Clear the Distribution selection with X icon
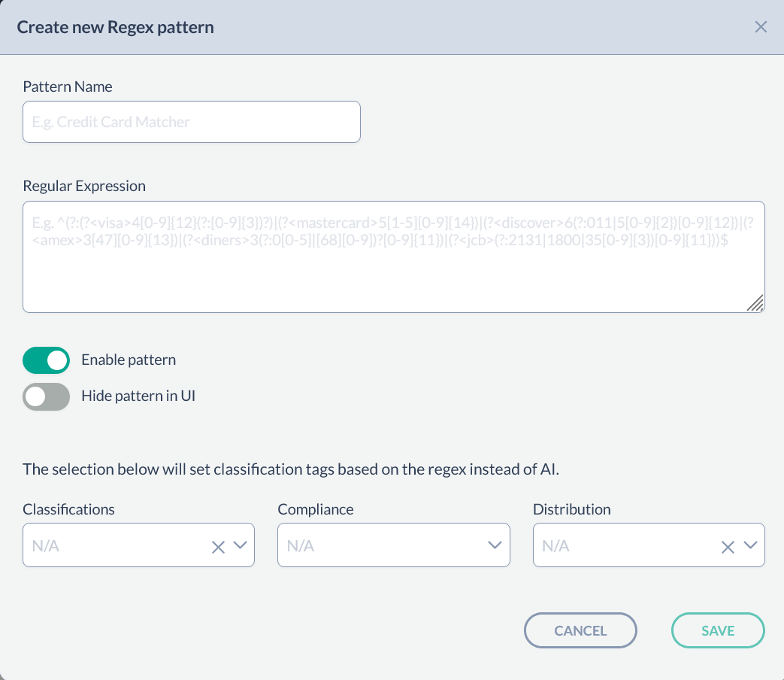The height and width of the screenshot is (680, 784). (728, 547)
